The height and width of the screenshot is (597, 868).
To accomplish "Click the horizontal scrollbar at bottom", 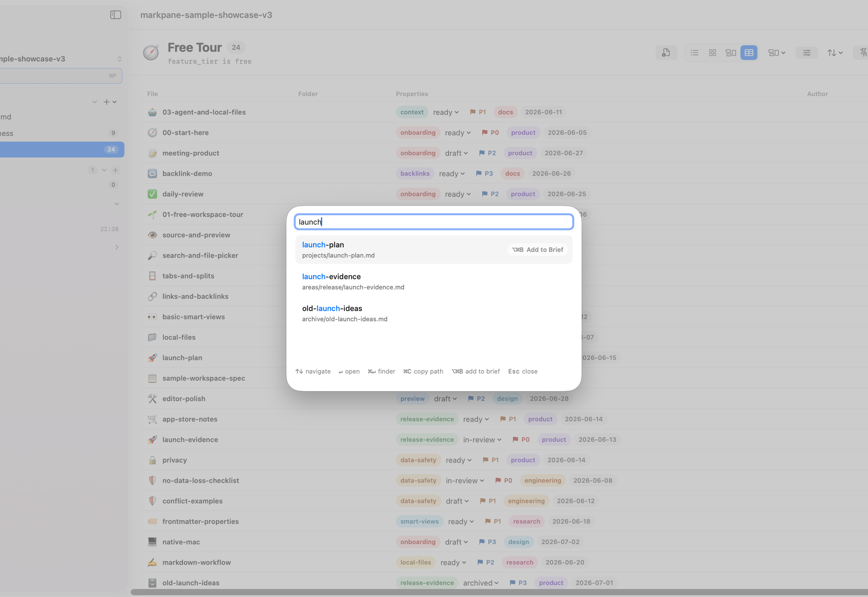I will (x=499, y=593).
